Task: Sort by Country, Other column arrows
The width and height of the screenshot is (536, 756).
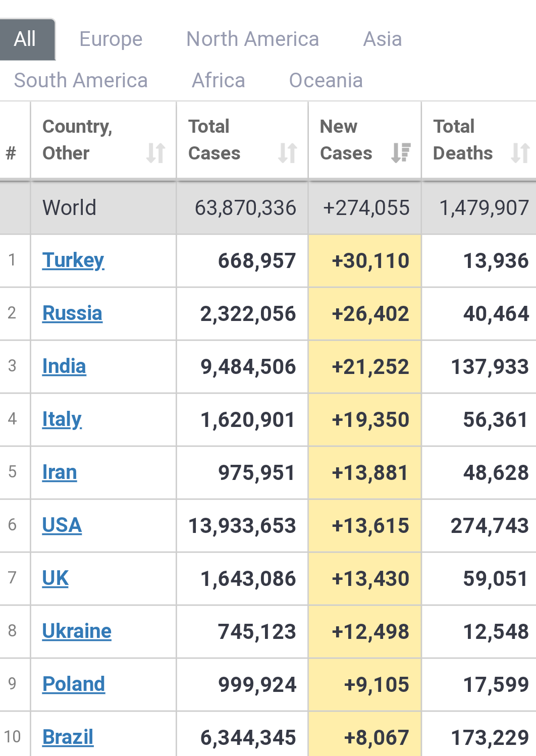Action: (156, 153)
